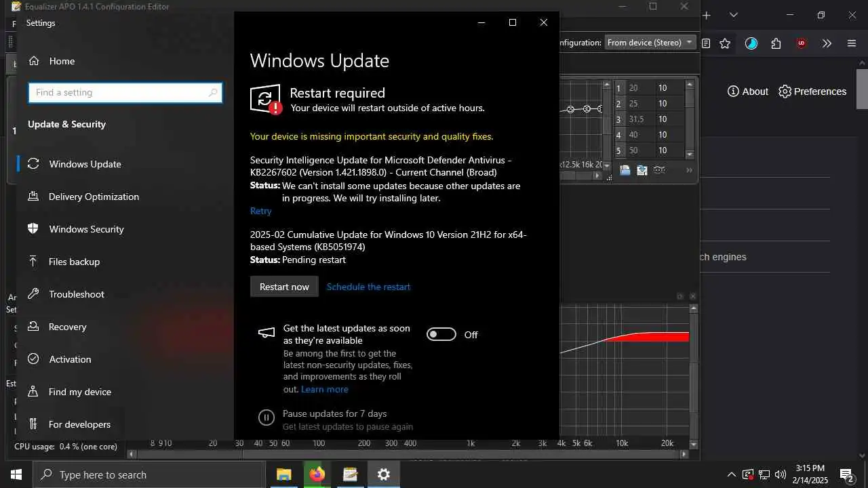Open the browser hamburger menu
This screenshot has height=488, width=868.
coord(852,43)
